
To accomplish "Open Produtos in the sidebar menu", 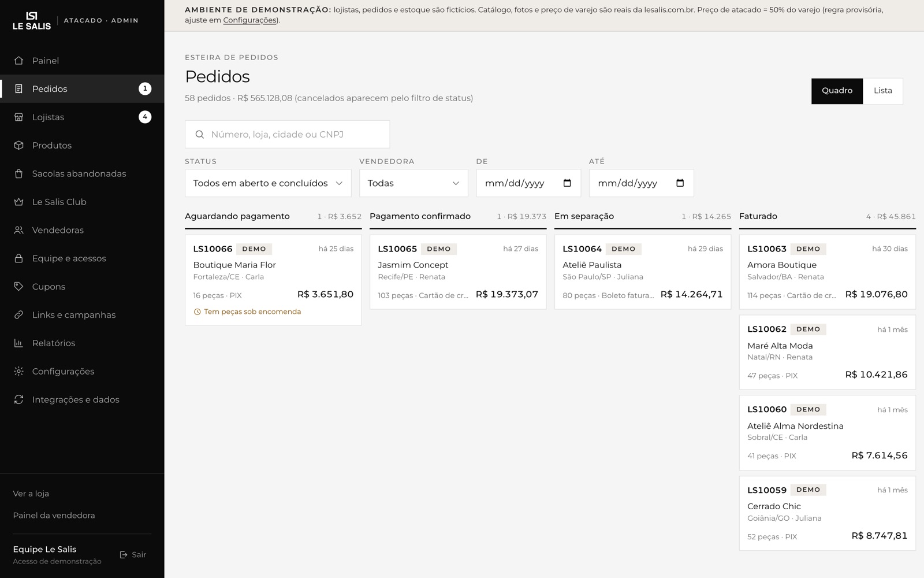I will click(x=82, y=146).
